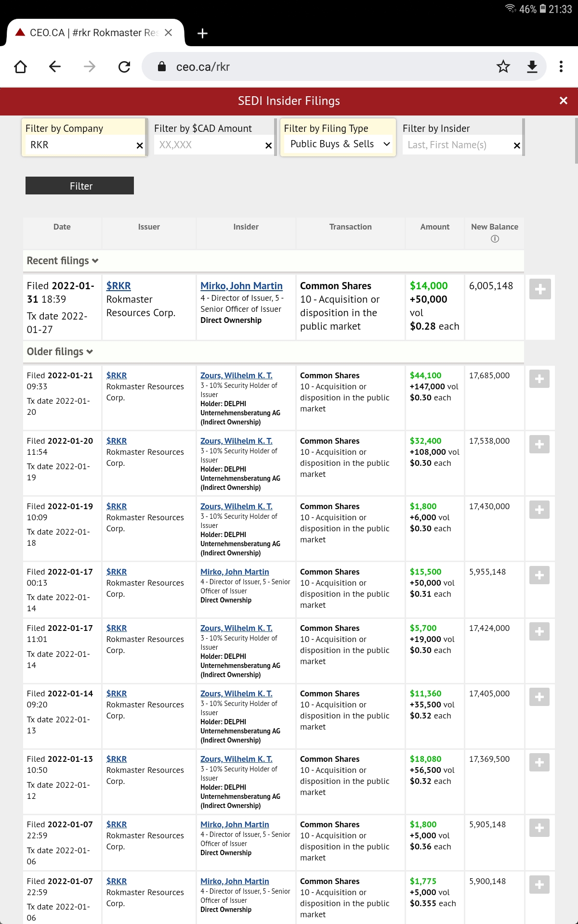Expand the 2022-01-17 11:01 Zours filing
The height and width of the screenshot is (924, 578).
(x=539, y=631)
